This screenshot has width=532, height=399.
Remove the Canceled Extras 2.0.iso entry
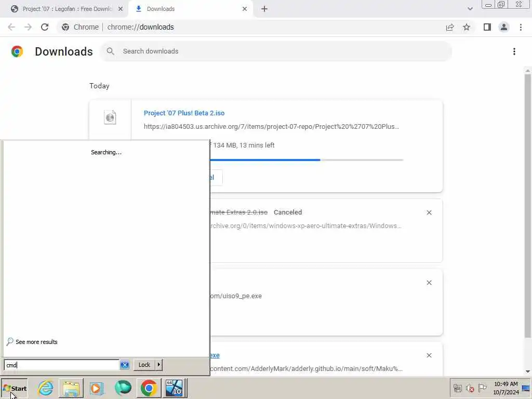click(429, 212)
